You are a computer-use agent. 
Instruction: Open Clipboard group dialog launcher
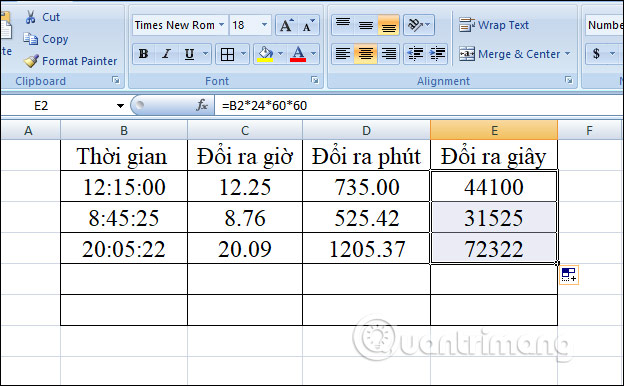tap(116, 80)
